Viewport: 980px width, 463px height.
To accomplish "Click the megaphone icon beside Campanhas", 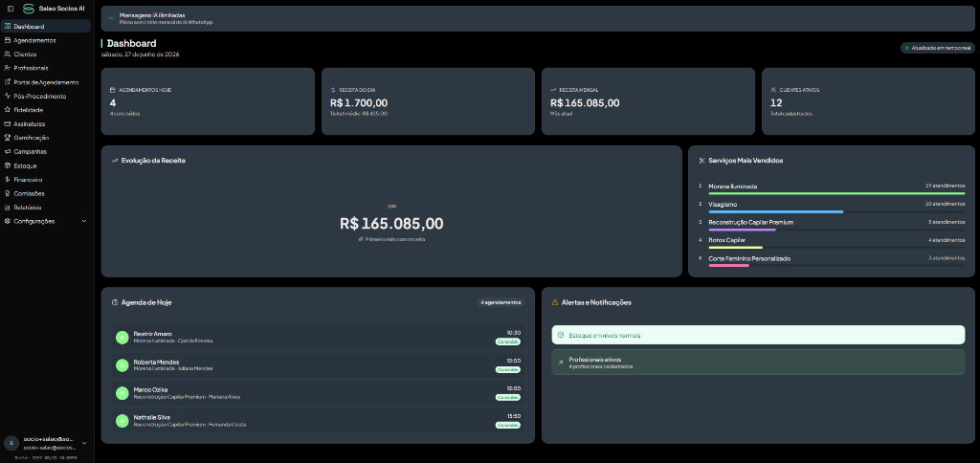I will pyautogui.click(x=8, y=151).
